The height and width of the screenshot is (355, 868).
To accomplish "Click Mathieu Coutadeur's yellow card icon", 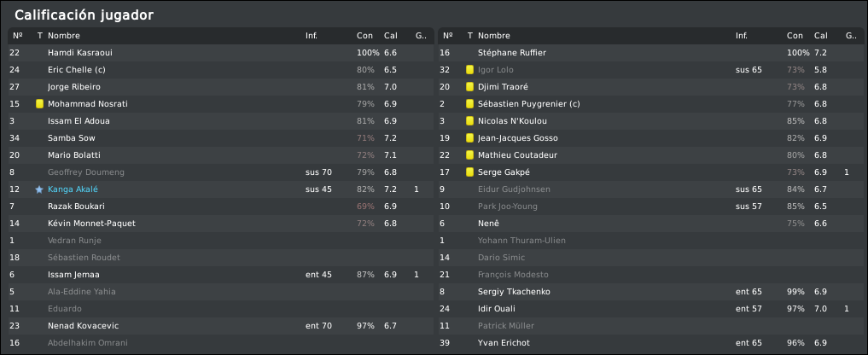I will click(x=469, y=155).
